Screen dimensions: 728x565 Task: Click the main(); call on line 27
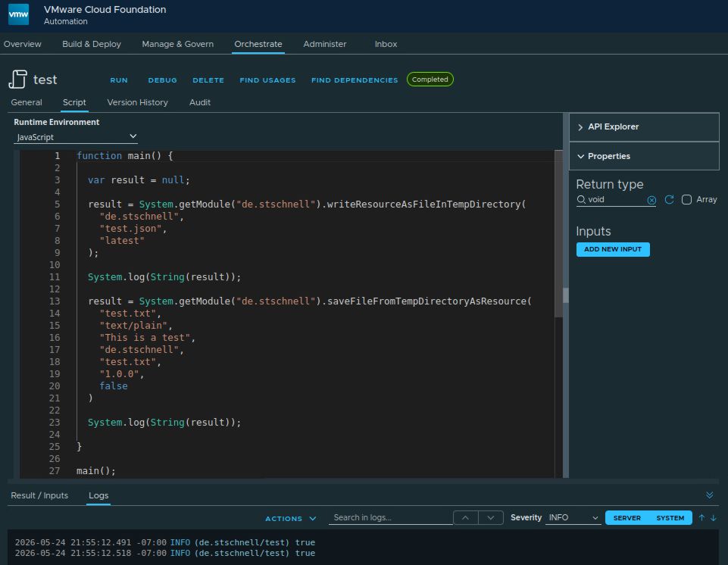click(95, 471)
